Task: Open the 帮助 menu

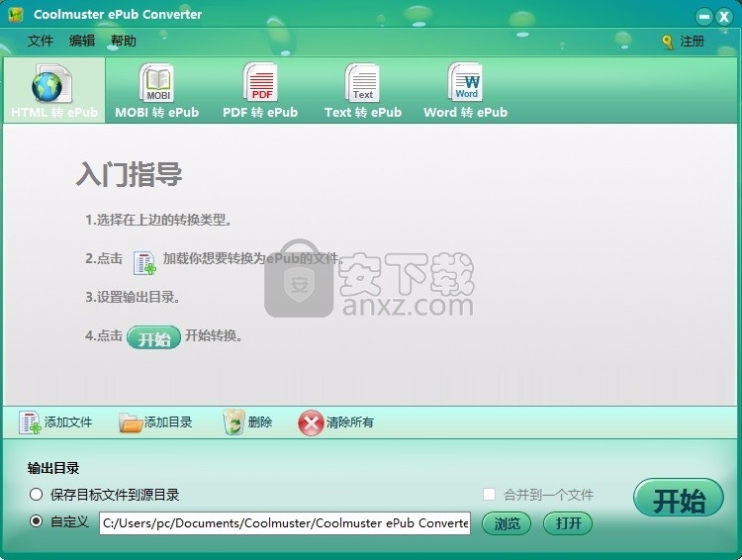Action: pos(124,41)
